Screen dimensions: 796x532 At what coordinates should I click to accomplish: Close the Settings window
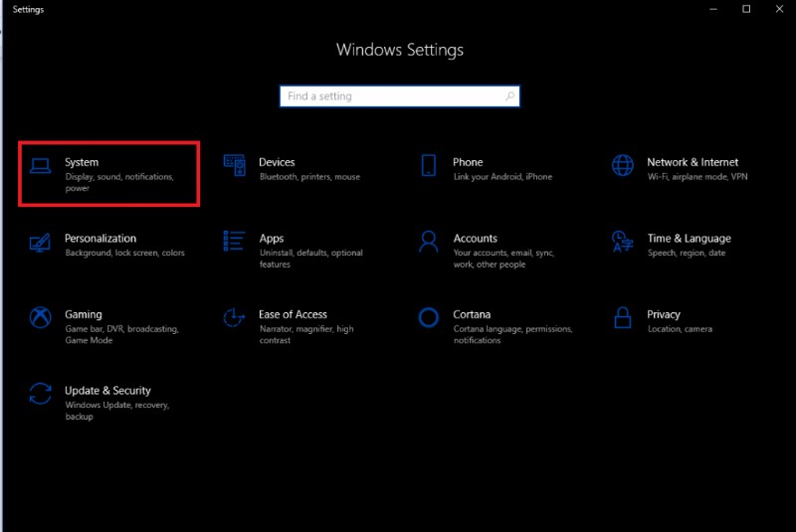pyautogui.click(x=779, y=9)
